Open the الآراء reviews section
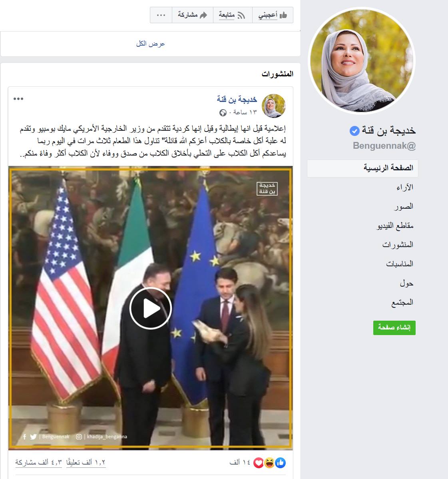The image size is (448, 479). pyautogui.click(x=404, y=187)
